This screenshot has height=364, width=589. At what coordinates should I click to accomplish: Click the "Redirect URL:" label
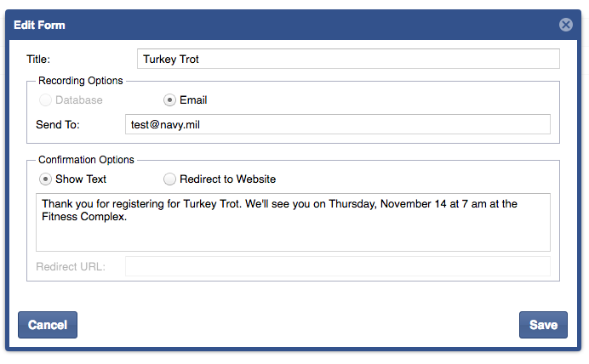[x=71, y=266]
